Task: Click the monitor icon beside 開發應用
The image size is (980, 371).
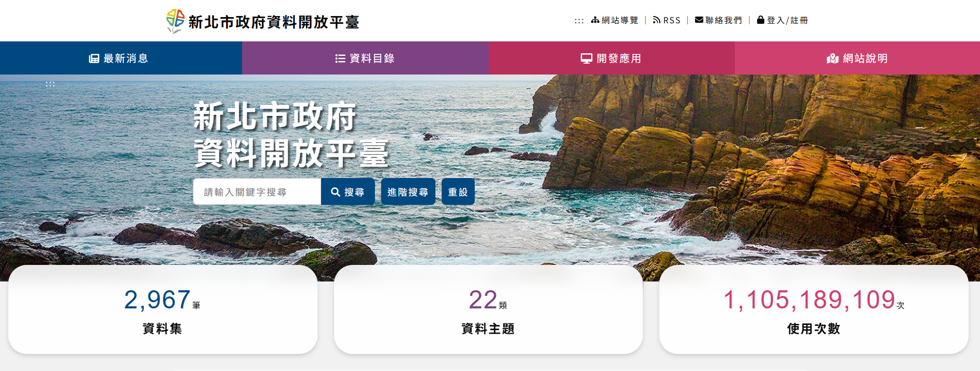Action: [586, 58]
